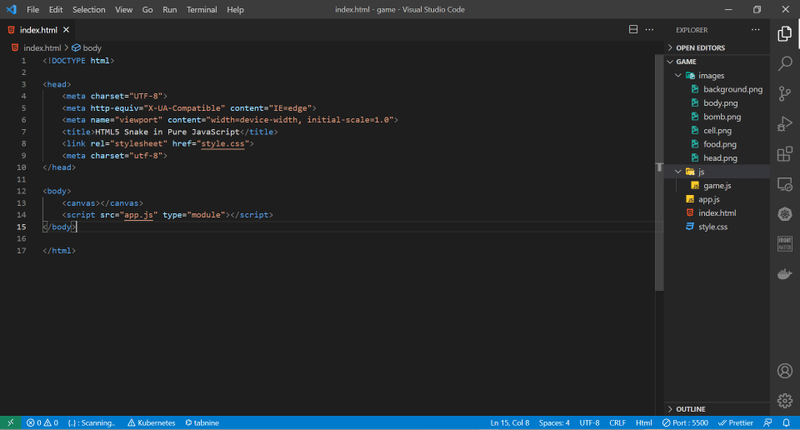Image resolution: width=800 pixels, height=430 pixels.
Task: Open the Manage gear icon
Action: pos(785,400)
